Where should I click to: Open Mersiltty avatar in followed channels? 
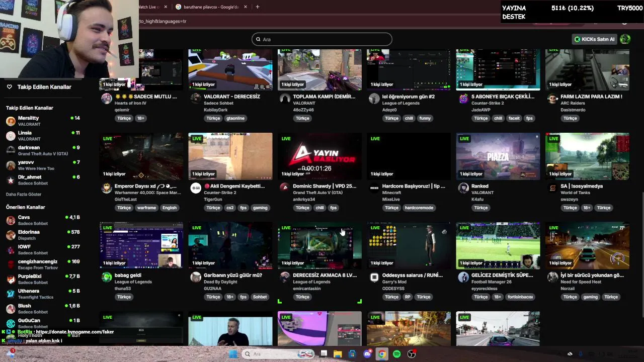11,121
